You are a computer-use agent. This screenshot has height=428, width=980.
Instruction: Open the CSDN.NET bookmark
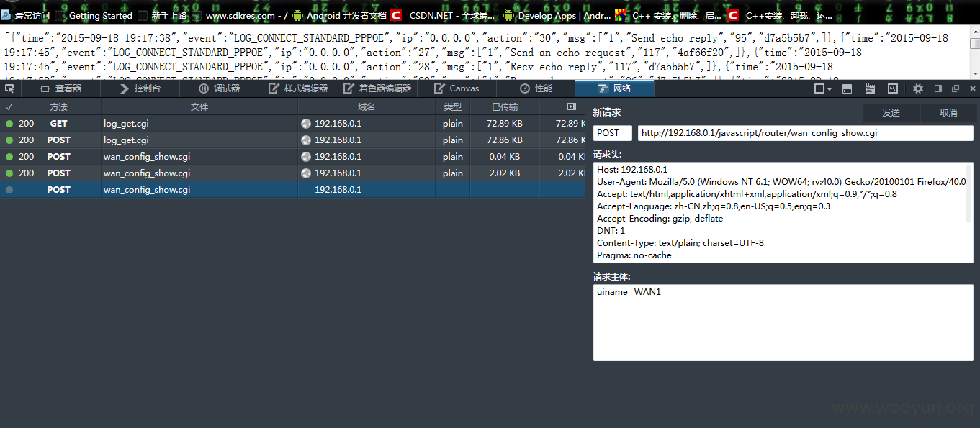click(x=444, y=15)
